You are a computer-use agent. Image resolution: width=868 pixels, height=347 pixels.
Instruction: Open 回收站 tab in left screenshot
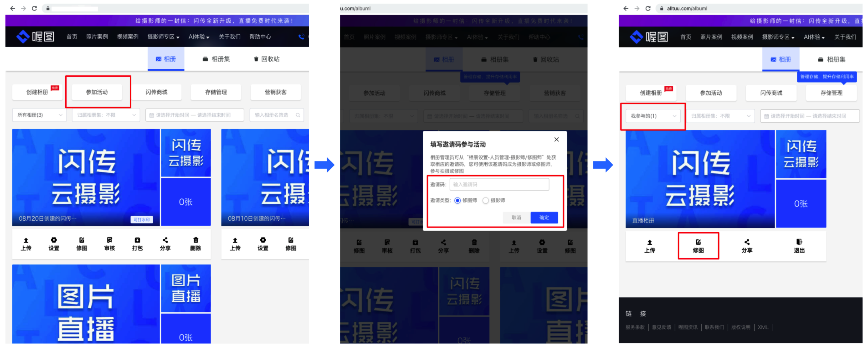pyautogui.click(x=267, y=59)
